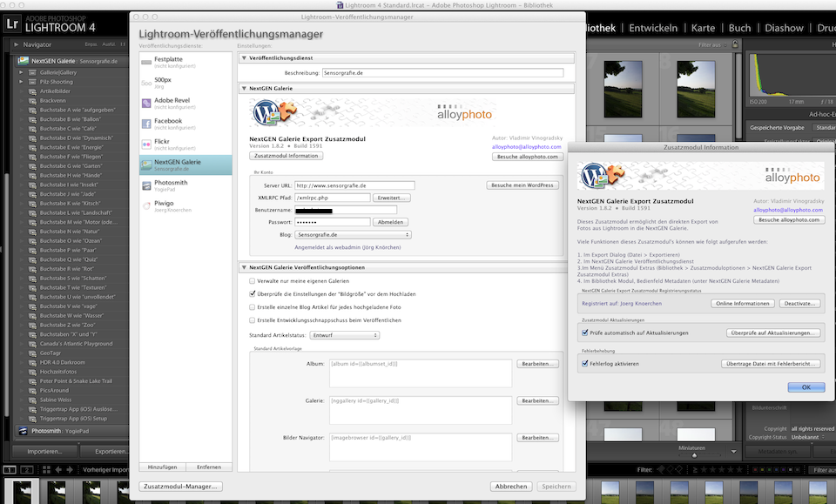
Task: Click 'Besuche mein WordPress' button
Action: pyautogui.click(x=522, y=185)
